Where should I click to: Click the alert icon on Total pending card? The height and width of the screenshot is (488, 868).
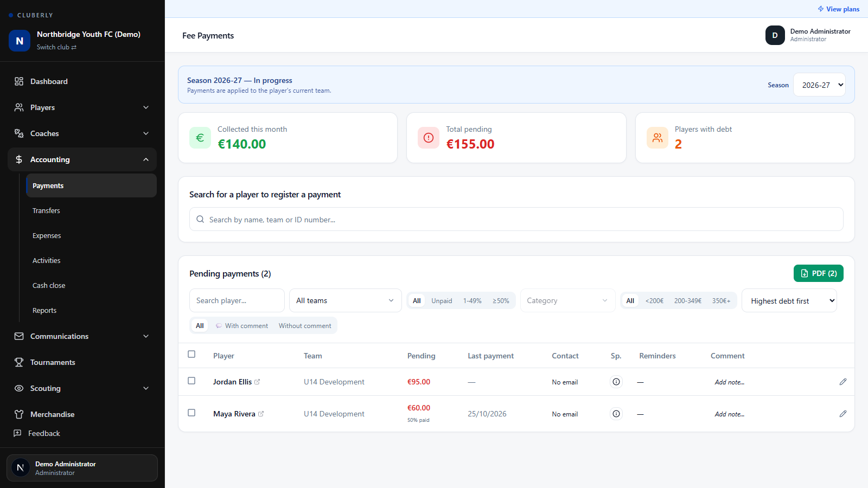[x=429, y=138]
